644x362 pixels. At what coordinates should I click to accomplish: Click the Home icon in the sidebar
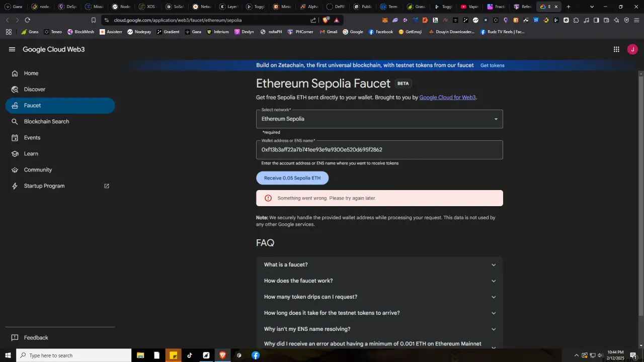pos(15,73)
